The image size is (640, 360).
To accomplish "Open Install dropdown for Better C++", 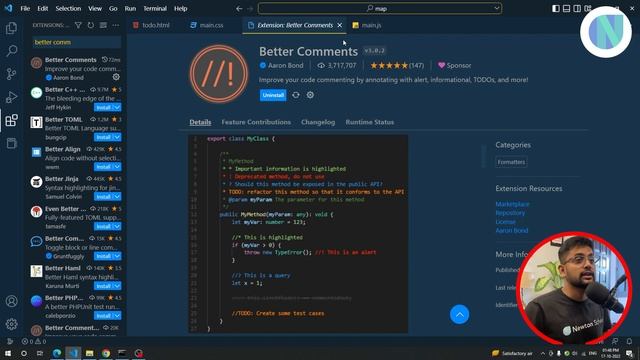I will click(117, 107).
